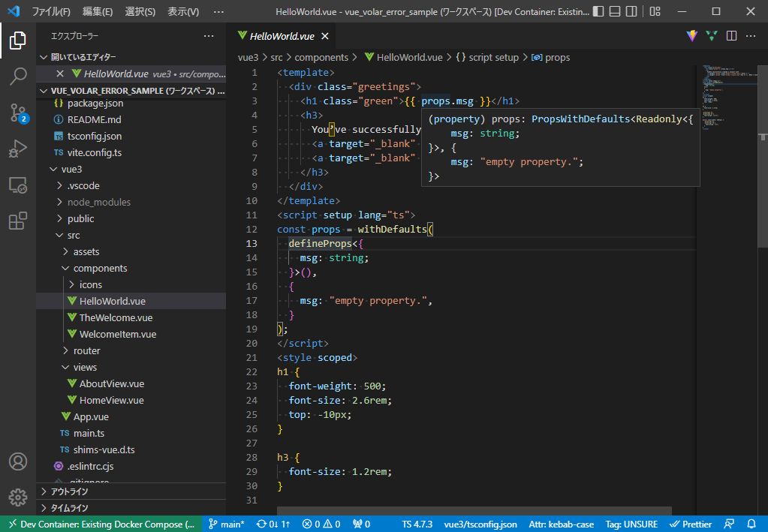Click the editor minimap
Screen dimensions: 768x532
tap(730, 98)
